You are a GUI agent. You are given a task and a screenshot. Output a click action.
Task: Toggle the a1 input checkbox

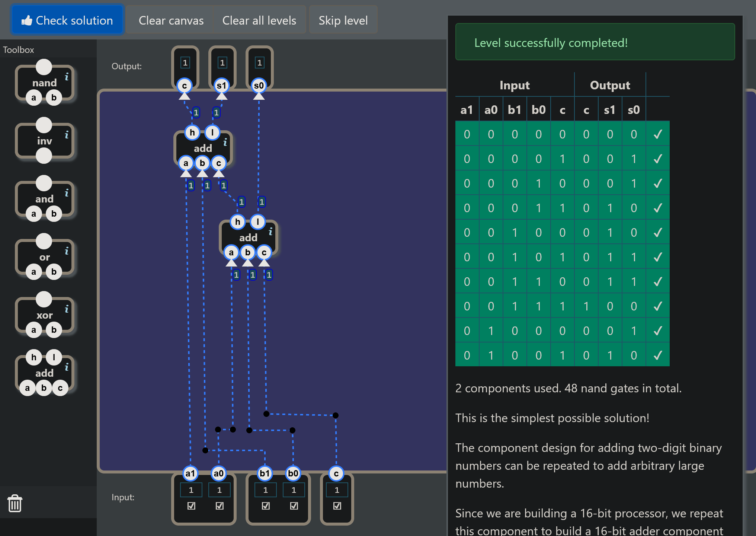[191, 505]
